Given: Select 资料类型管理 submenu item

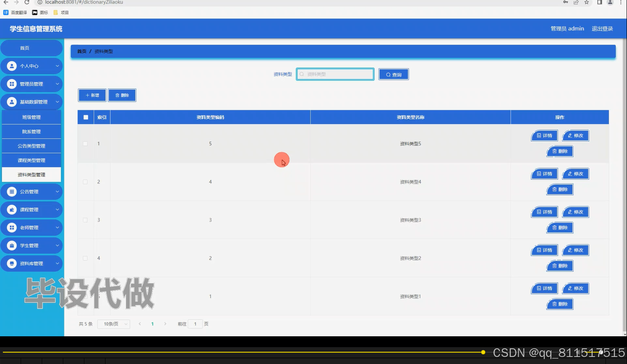Looking at the screenshot, I should coord(31,175).
